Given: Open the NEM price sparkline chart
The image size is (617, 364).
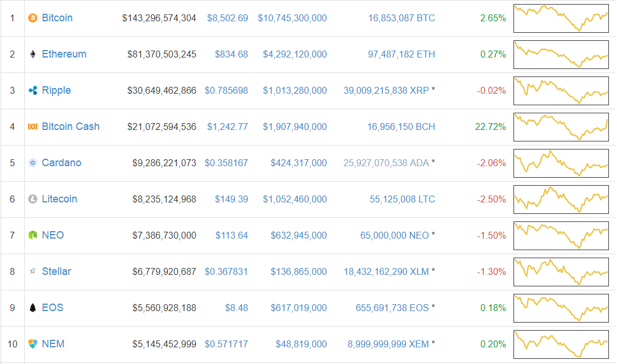Looking at the screenshot, I should (561, 344).
